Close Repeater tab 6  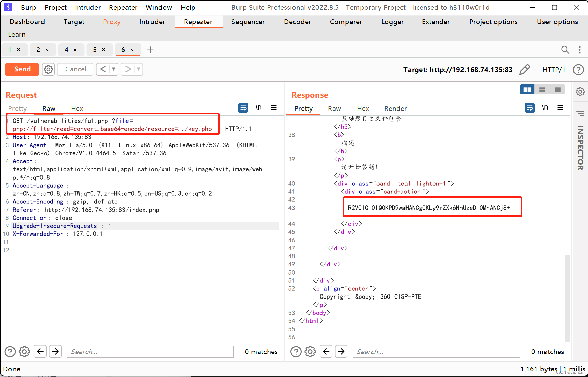pyautogui.click(x=132, y=50)
